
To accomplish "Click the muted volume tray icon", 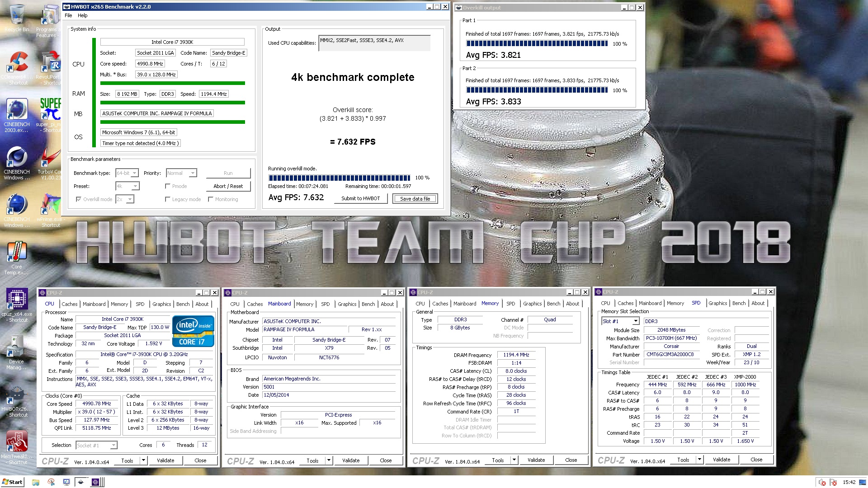I will tap(822, 483).
